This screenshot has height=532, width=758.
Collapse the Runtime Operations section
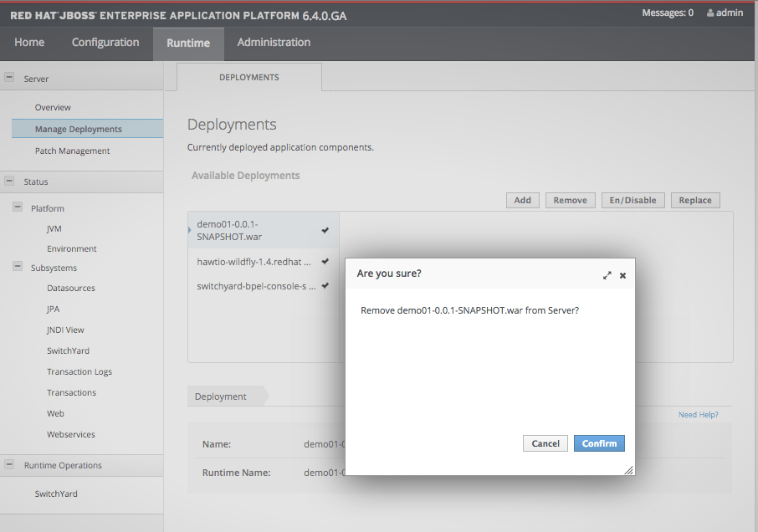click(8, 464)
